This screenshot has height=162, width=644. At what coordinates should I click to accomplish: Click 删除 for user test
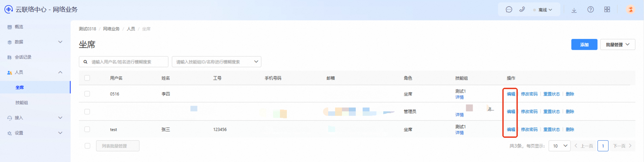(570, 130)
